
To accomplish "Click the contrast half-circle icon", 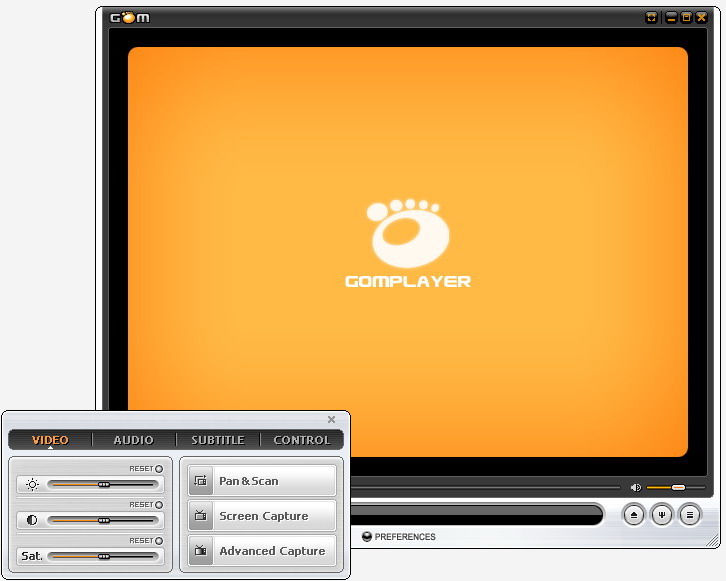I will (32, 520).
